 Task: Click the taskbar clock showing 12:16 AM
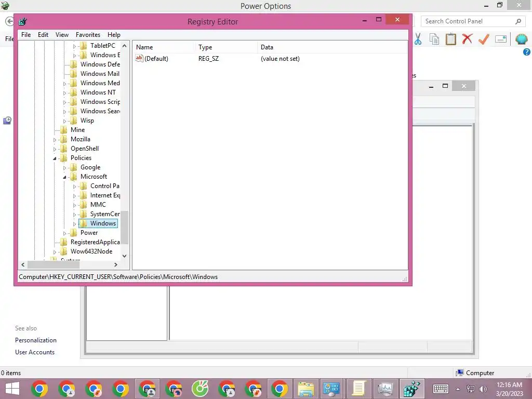coord(509,389)
